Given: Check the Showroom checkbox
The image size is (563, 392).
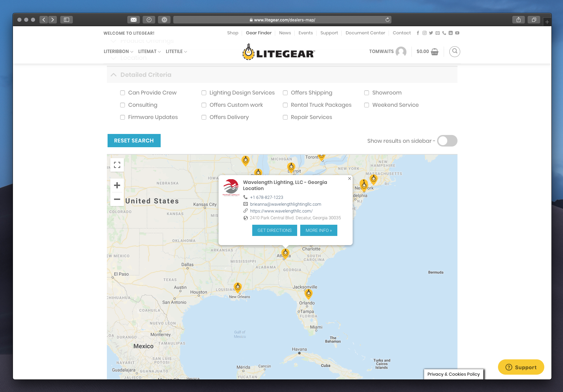Looking at the screenshot, I should 367,93.
